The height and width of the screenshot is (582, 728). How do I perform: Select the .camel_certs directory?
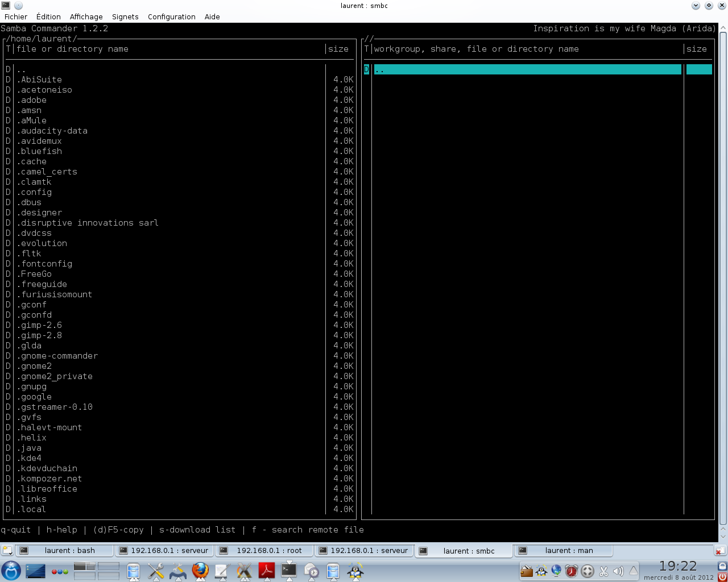pos(180,172)
